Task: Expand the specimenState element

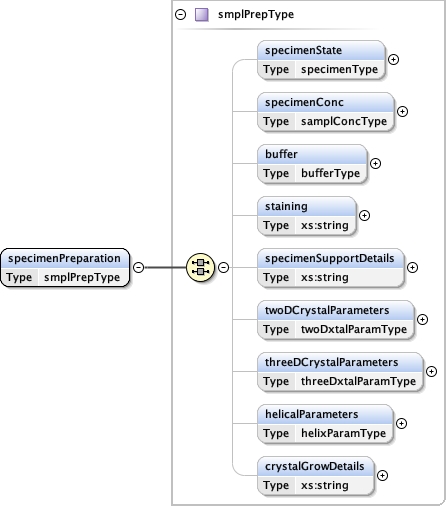Action: click(393, 59)
